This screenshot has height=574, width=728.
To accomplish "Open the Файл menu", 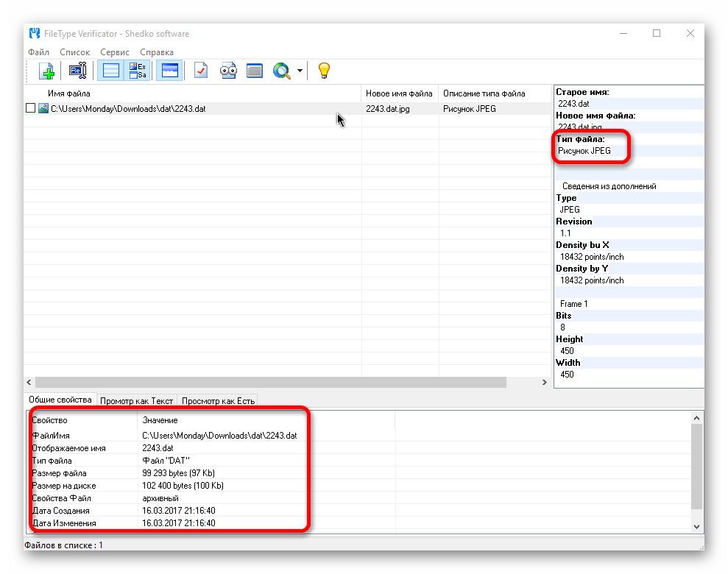I will click(38, 52).
